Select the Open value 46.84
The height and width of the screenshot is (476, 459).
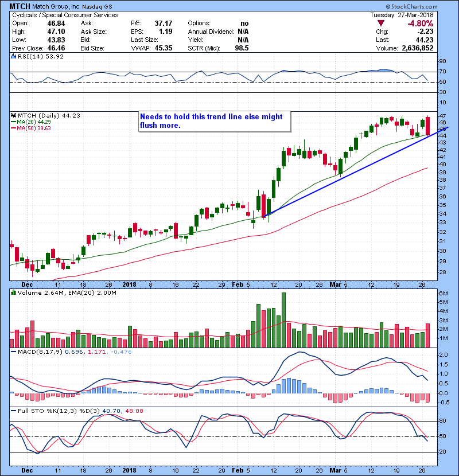tap(56, 24)
